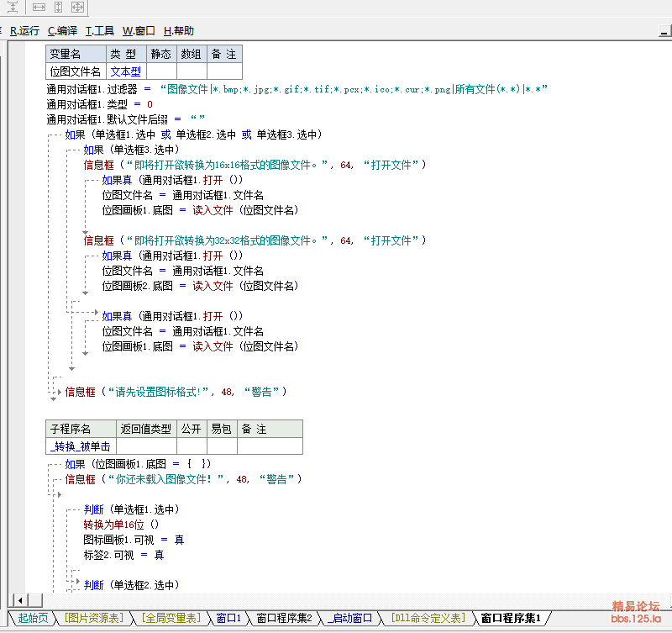Click the 通用对话框1.过滤器 assignment line
Image resolution: width=672 pixels, height=633 pixels.
click(297, 89)
